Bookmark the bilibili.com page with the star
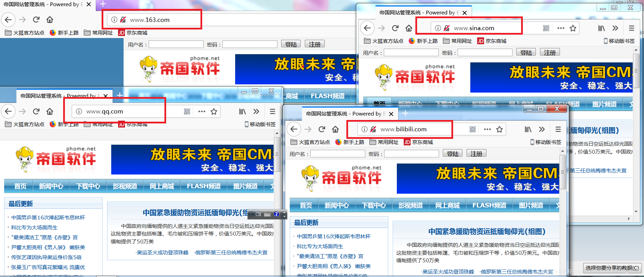 (x=499, y=129)
